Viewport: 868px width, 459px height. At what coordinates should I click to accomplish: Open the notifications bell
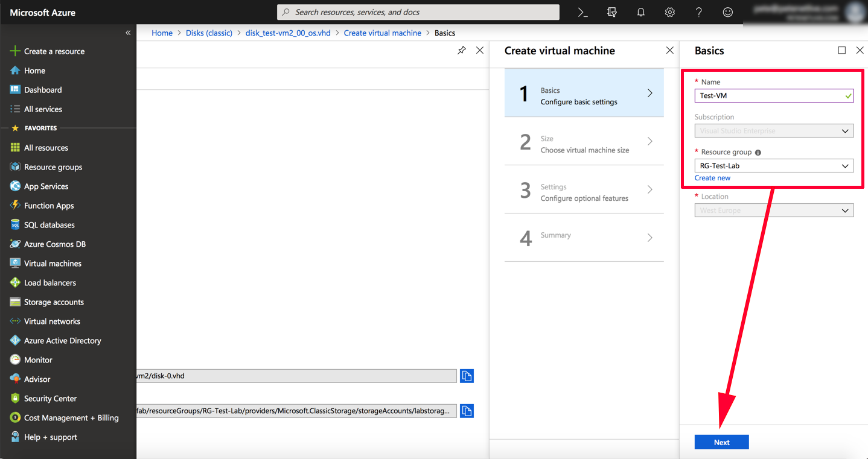[641, 12]
